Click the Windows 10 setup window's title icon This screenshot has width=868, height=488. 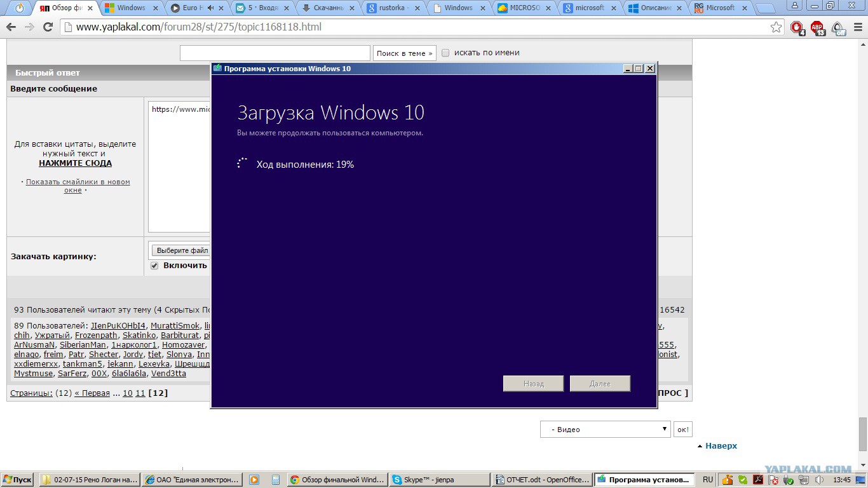pyautogui.click(x=217, y=68)
